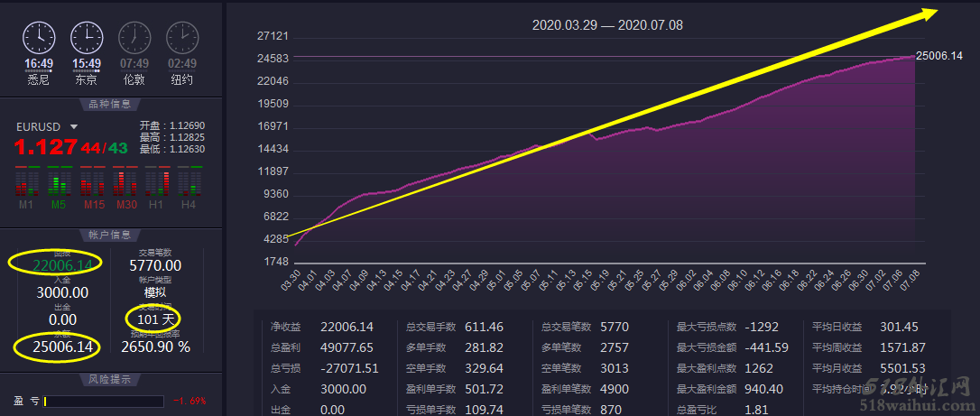Click the 平均日收益 301.45 statistic
Screen dimensions: 980x416
[x=865, y=327]
